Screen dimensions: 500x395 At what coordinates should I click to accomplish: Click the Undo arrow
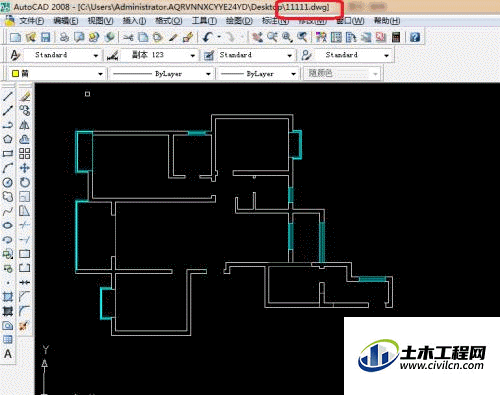pyautogui.click(x=208, y=37)
